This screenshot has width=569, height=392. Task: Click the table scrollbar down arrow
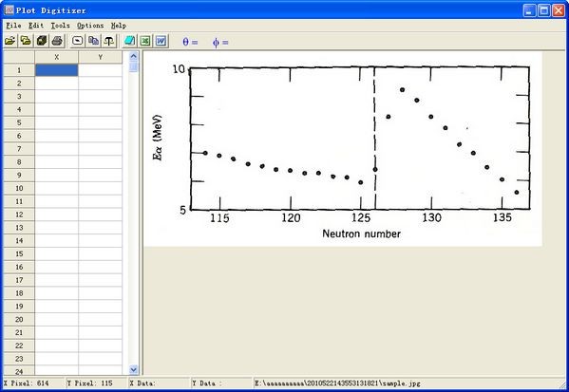coord(134,369)
